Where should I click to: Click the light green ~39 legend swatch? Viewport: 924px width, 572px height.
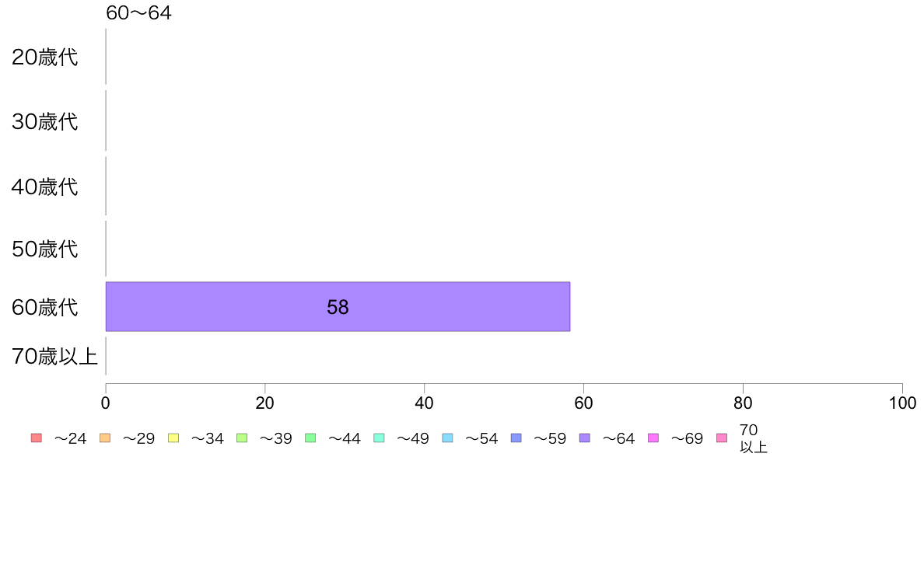(x=242, y=438)
